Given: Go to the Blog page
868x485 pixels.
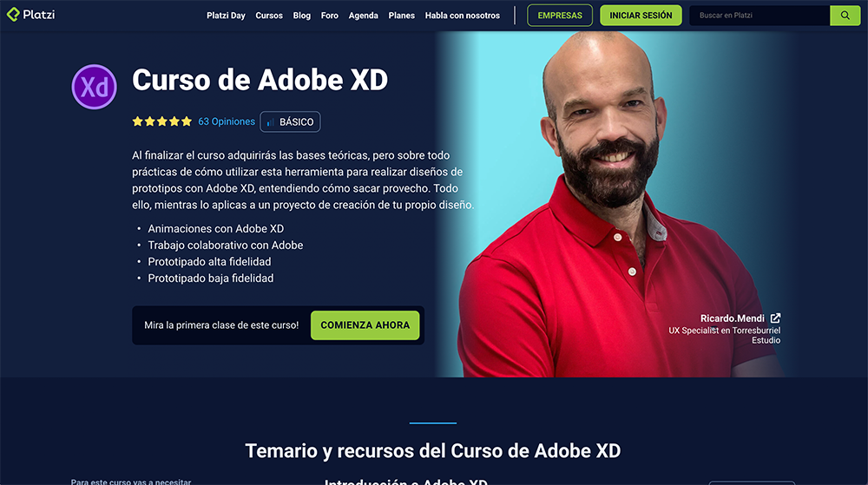Looking at the screenshot, I should [x=302, y=16].
